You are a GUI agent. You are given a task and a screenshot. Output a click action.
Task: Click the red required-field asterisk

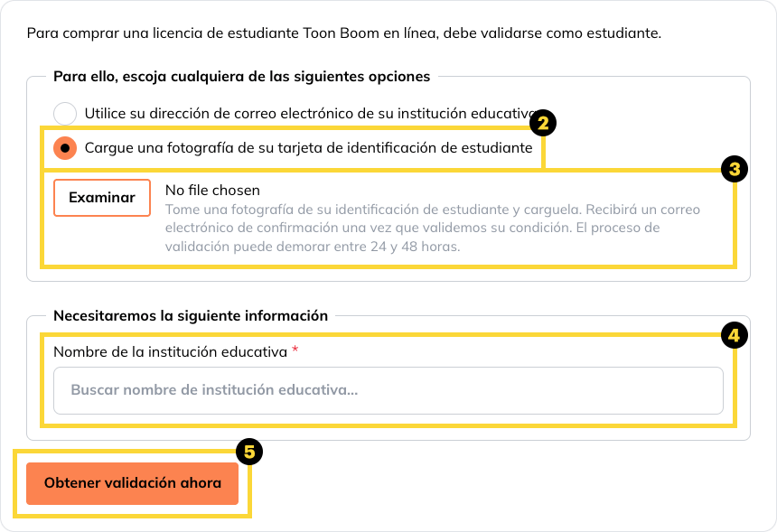coord(295,350)
